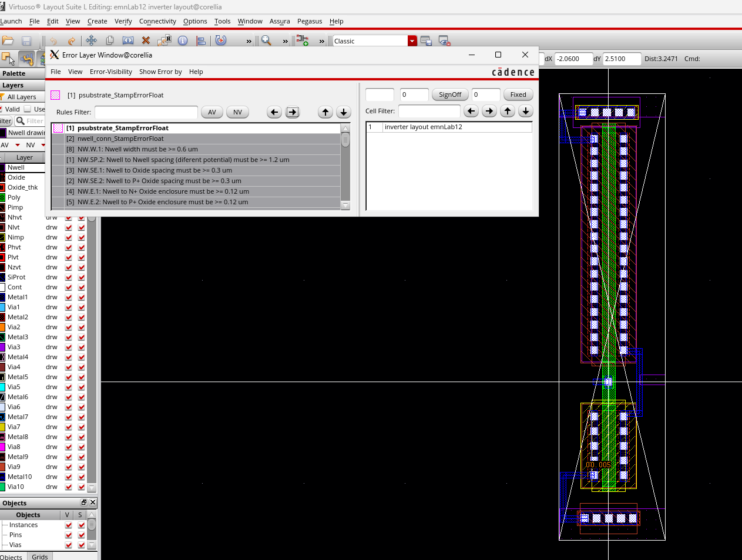742x560 pixels.
Task: Click the workspace visibility eye icon
Action: coord(444,41)
